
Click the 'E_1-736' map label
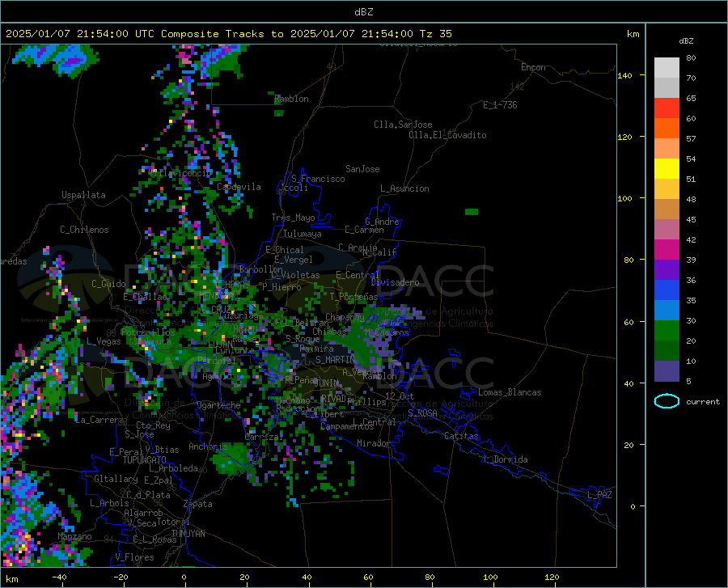pos(500,105)
